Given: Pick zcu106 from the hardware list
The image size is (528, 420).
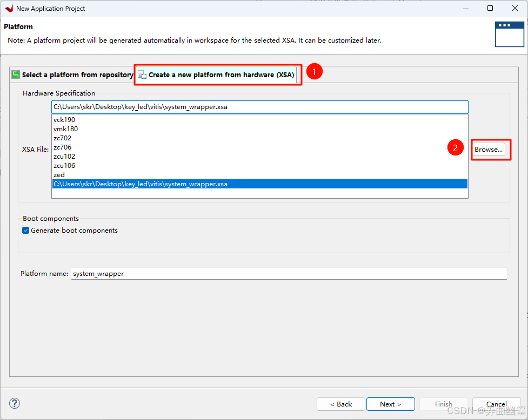Looking at the screenshot, I should coord(259,165).
